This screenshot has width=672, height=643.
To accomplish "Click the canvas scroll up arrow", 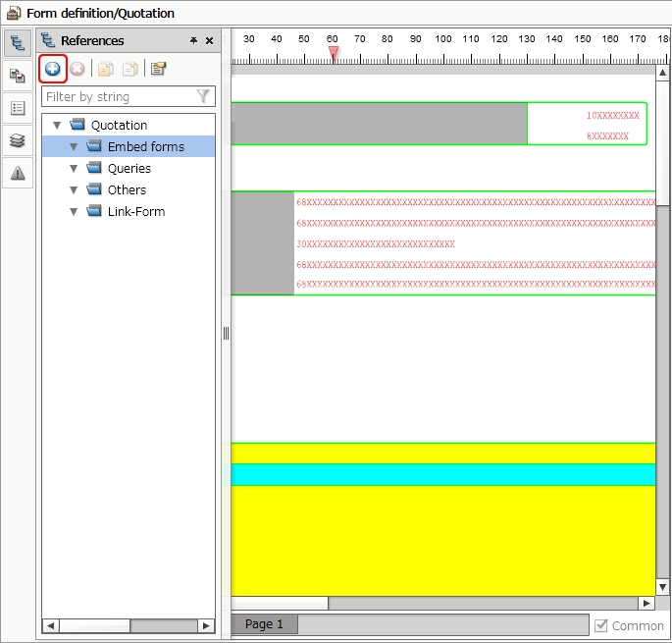I will tap(662, 73).
